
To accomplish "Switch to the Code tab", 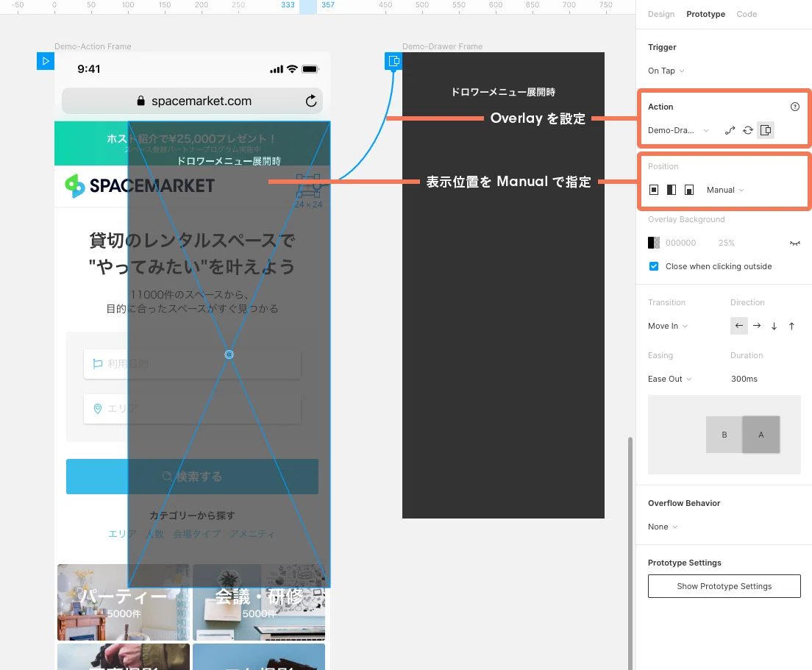I will pyautogui.click(x=747, y=14).
